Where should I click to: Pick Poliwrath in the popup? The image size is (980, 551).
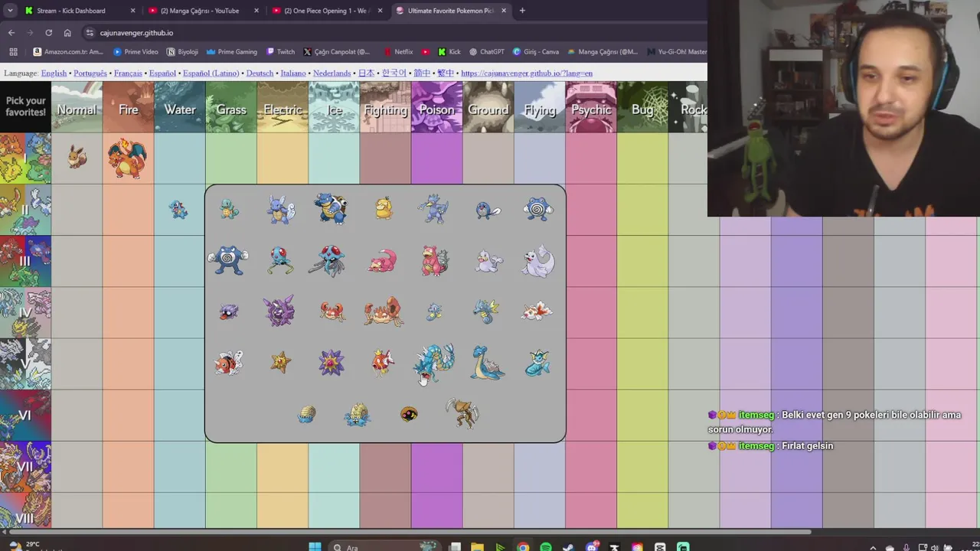[x=227, y=260]
